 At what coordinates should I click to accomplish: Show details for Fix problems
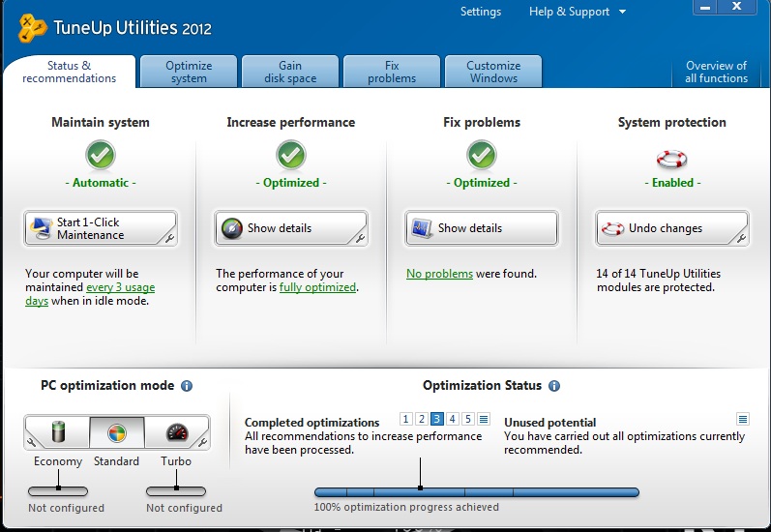click(x=482, y=228)
